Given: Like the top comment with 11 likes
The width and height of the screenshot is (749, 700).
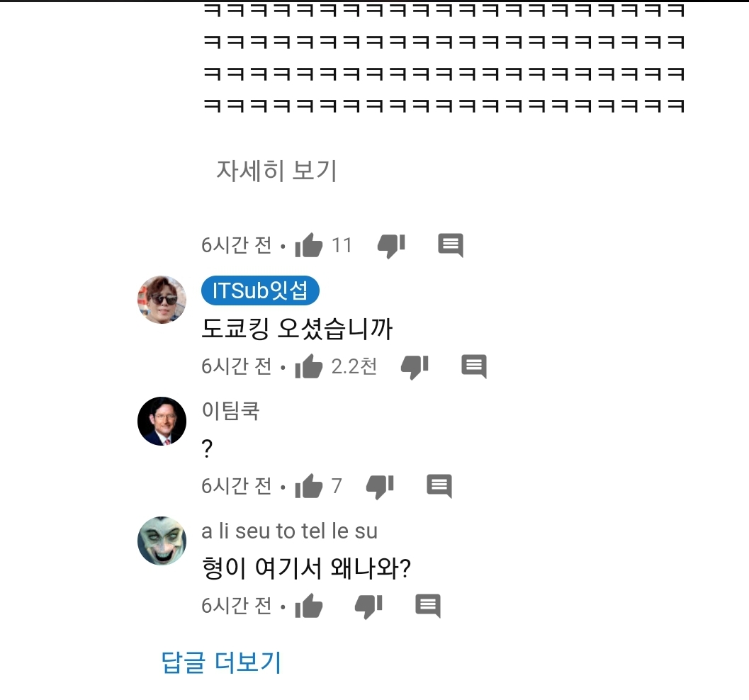Looking at the screenshot, I should tap(309, 246).
